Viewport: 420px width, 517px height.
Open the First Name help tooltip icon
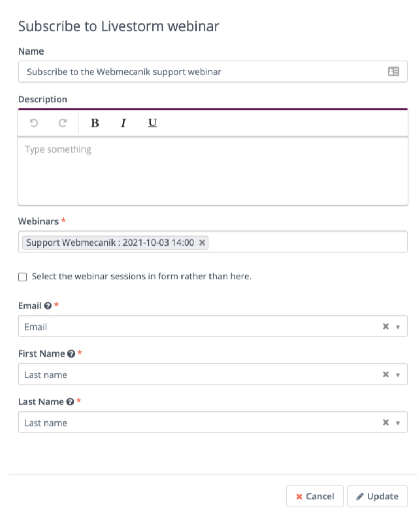(x=71, y=354)
